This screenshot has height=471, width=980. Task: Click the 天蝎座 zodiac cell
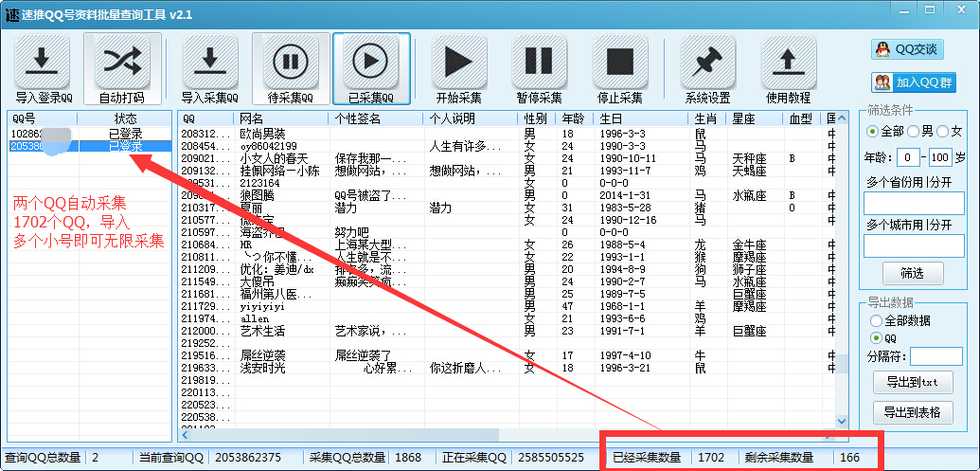(x=749, y=171)
